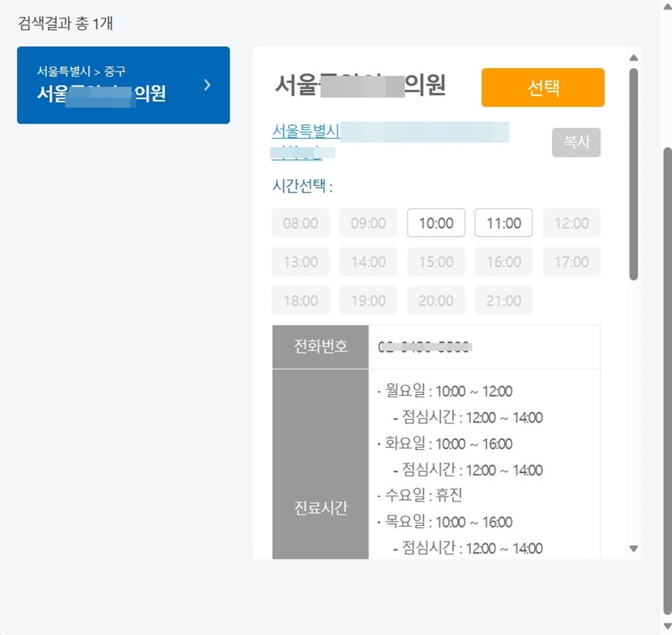
Task: Click the disabled 16:00 time slot
Action: pos(503,261)
